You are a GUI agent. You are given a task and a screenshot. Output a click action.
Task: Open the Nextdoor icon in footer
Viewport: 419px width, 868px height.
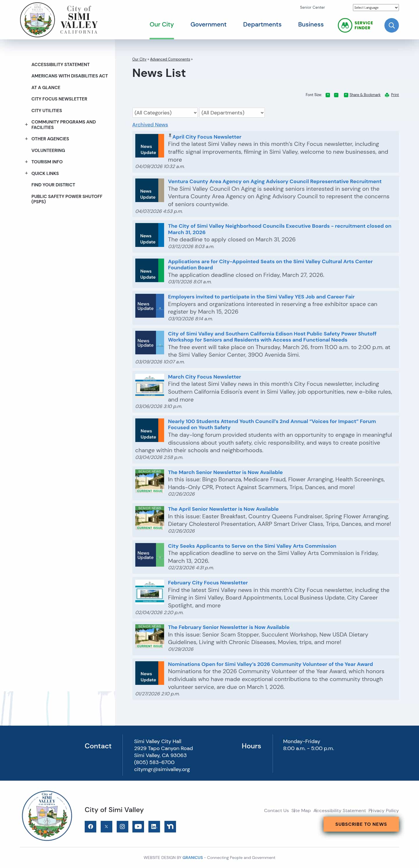tap(170, 826)
